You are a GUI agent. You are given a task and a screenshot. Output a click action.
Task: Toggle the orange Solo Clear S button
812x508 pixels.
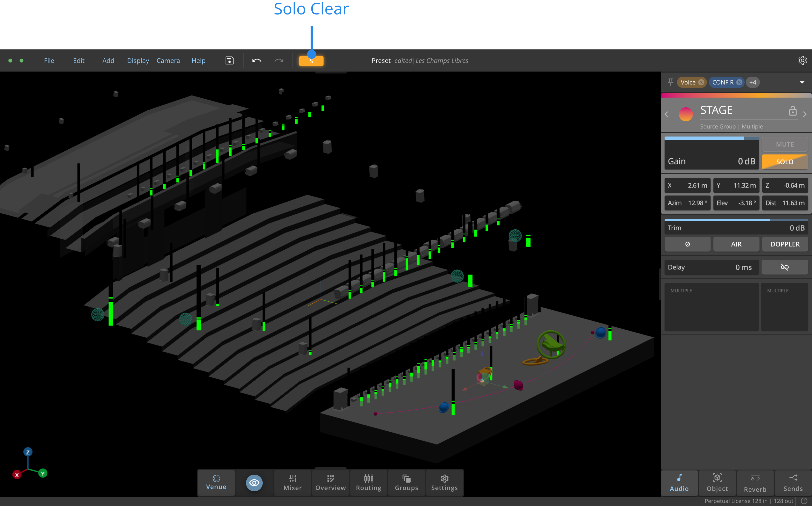pos(311,61)
